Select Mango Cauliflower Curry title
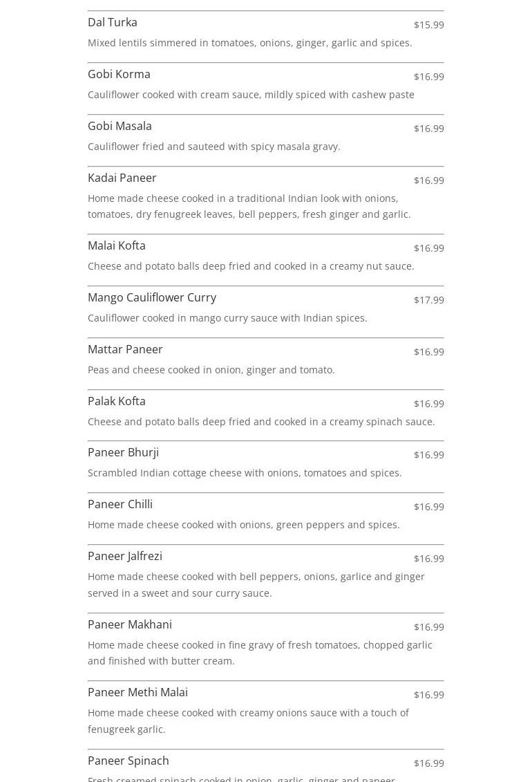 tap(152, 298)
